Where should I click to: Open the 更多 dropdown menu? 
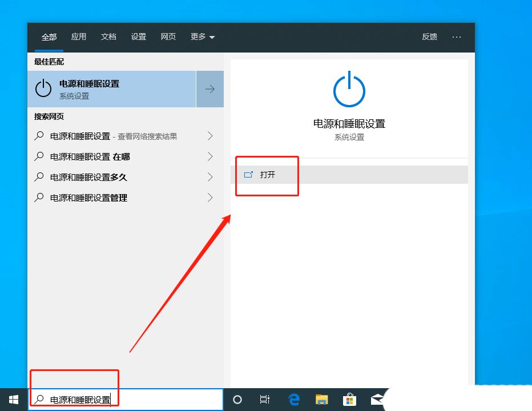(x=203, y=37)
